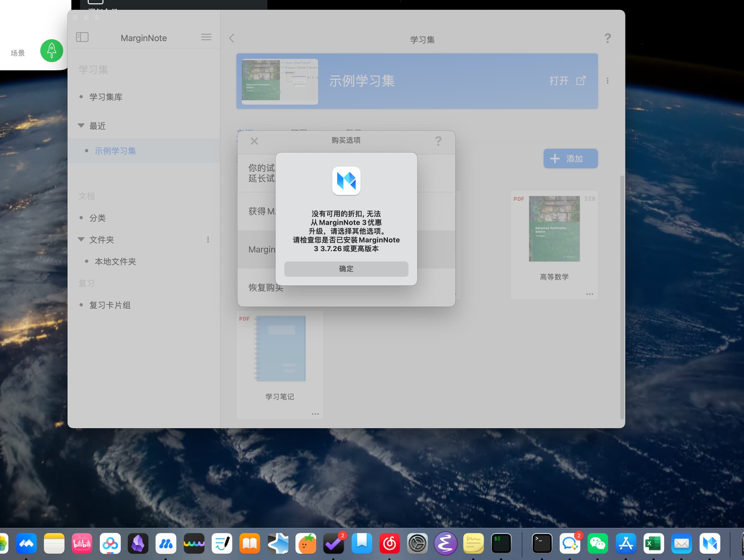
Task: Click the green rocket icon beside 场景
Action: click(52, 50)
